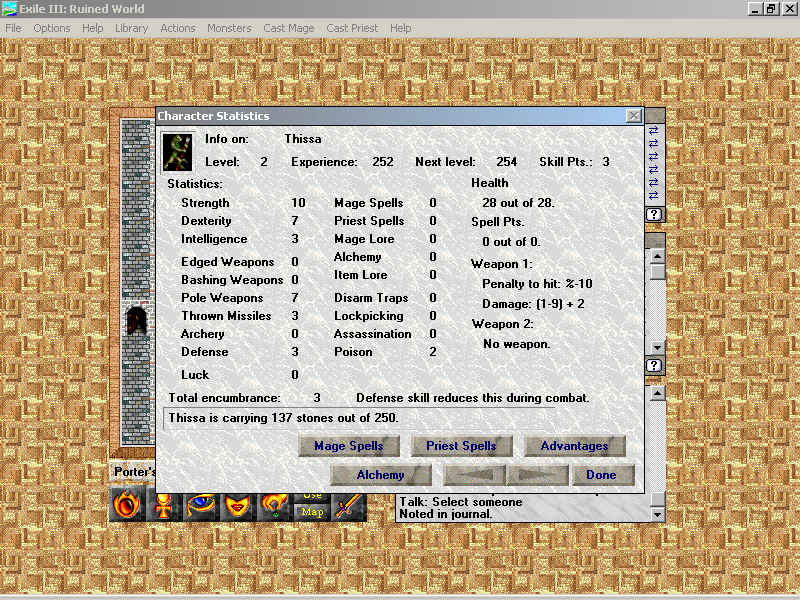Viewport: 800px width, 600px height.
Task: Click the bottommost swap-arrows icon above the help button
Action: (654, 195)
